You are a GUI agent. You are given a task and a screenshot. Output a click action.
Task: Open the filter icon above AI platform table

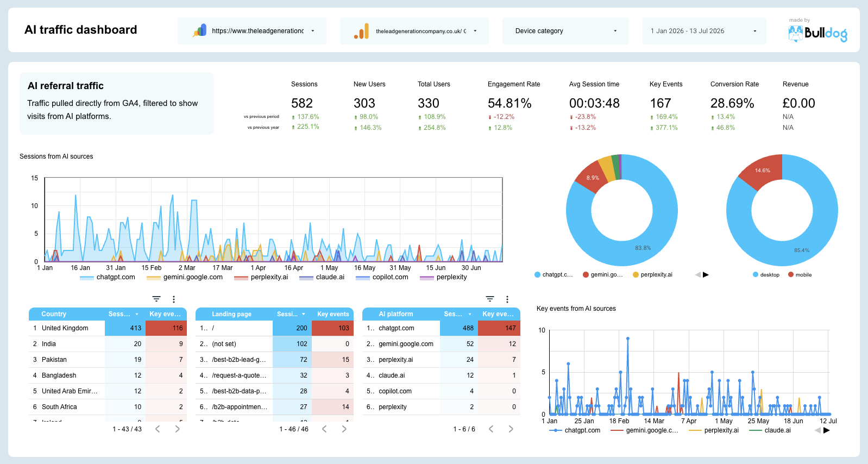(x=490, y=299)
